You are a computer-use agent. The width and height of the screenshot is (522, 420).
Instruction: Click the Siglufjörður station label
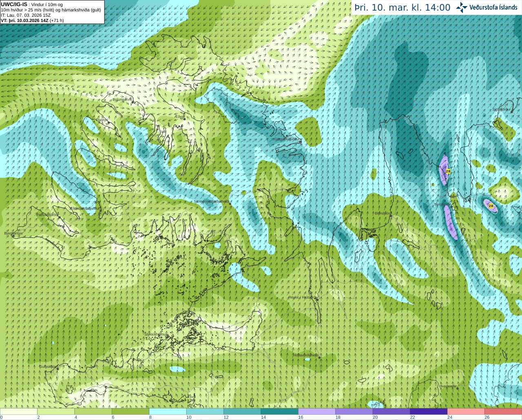pyautogui.click(x=501, y=109)
